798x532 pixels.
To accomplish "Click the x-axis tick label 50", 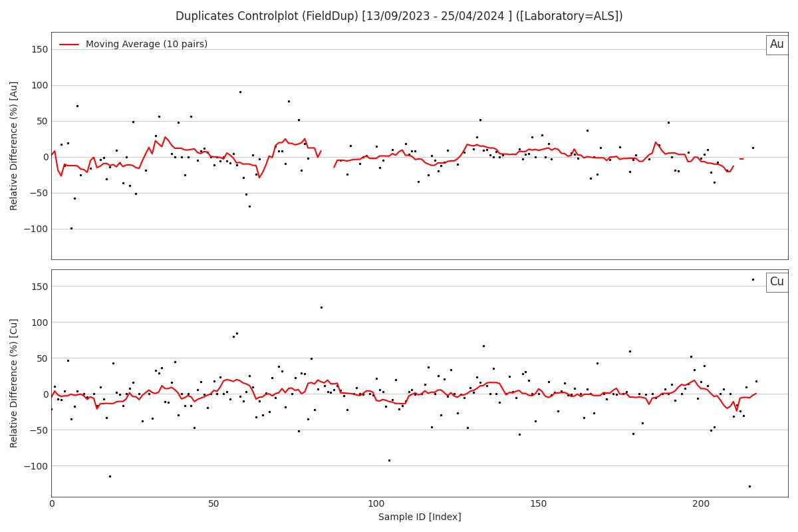I will click(214, 505).
